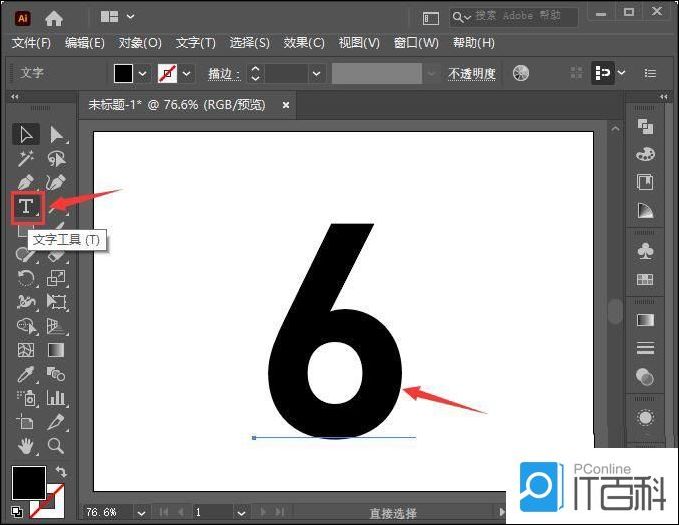Select the Gradient tool
This screenshot has height=525, width=679.
click(56, 350)
